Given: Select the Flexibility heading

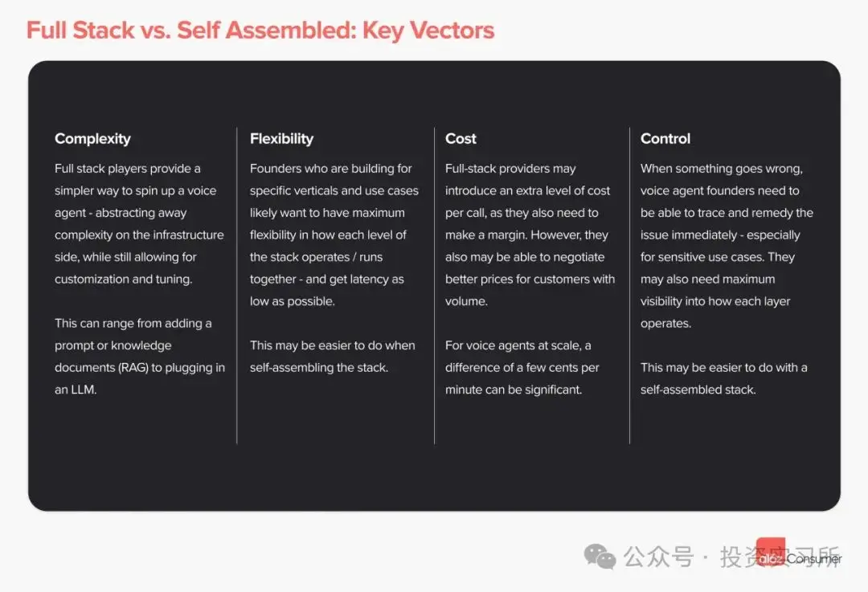Looking at the screenshot, I should pyautogui.click(x=281, y=139).
